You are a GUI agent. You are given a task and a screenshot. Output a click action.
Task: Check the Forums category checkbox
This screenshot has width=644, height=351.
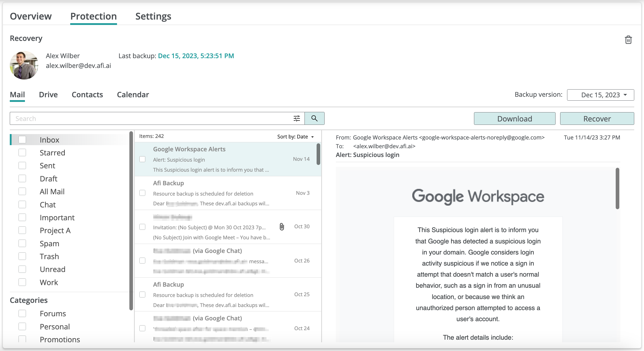click(x=22, y=313)
